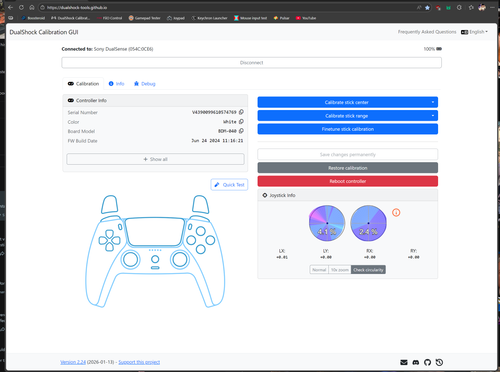Open Frequently Asked Questions link

pos(427,32)
